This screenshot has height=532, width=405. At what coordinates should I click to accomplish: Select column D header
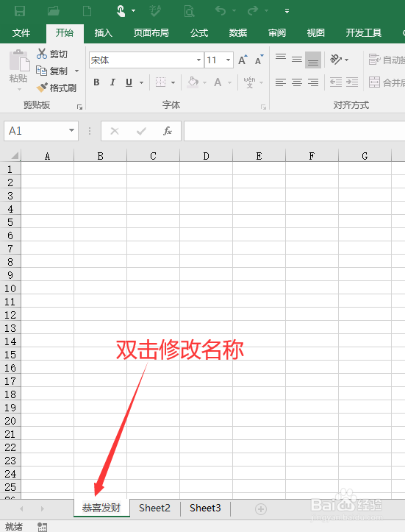point(206,156)
